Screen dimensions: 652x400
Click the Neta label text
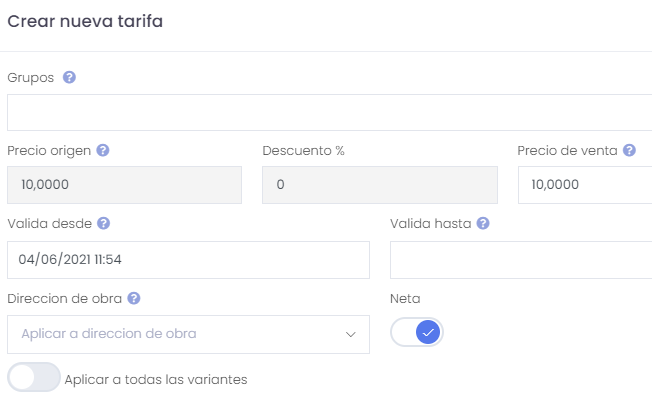tap(405, 299)
